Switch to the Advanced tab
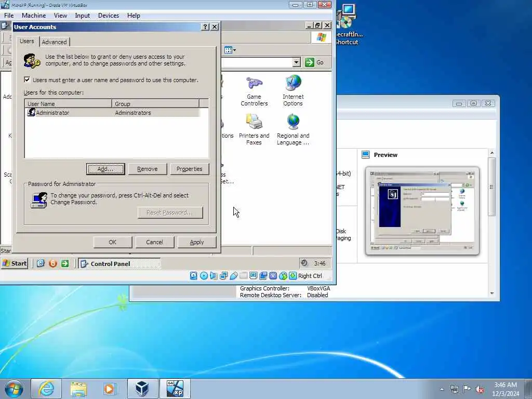This screenshot has width=532, height=399. [x=54, y=42]
